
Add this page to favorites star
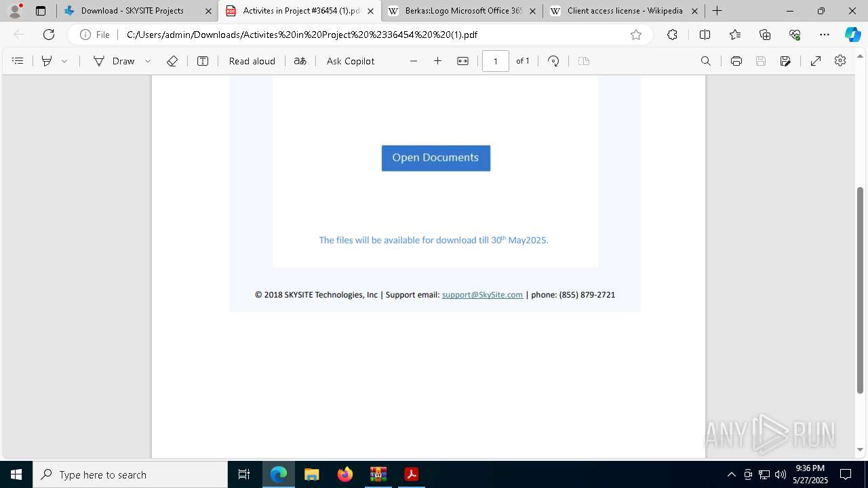click(636, 35)
